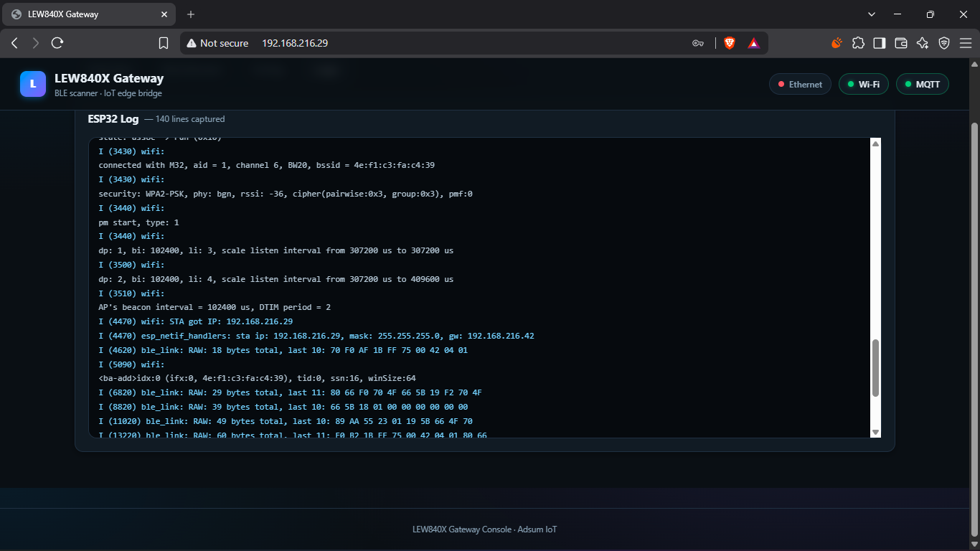
Task: Click the 'dp: 2, bi: 102400' line
Action: click(x=276, y=279)
